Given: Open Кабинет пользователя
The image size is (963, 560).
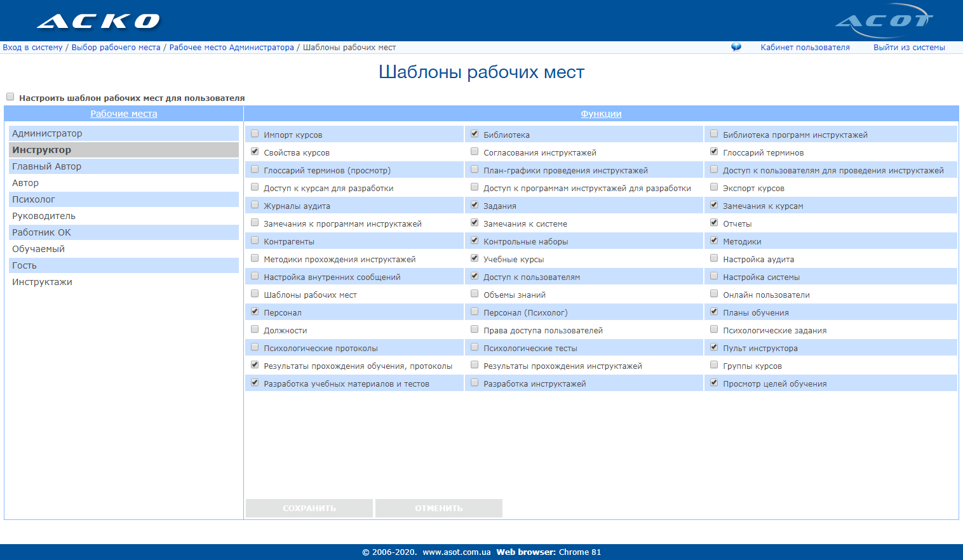Looking at the screenshot, I should (805, 48).
